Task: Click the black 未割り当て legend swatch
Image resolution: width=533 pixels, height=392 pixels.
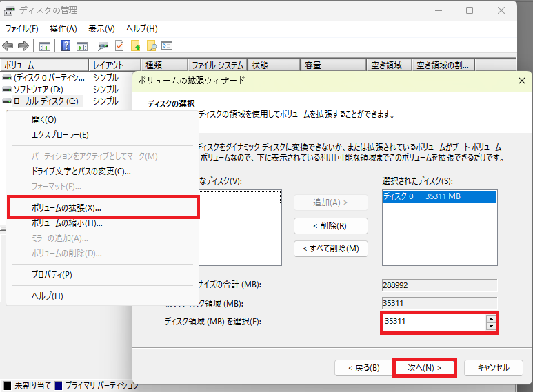Action: coord(8,386)
